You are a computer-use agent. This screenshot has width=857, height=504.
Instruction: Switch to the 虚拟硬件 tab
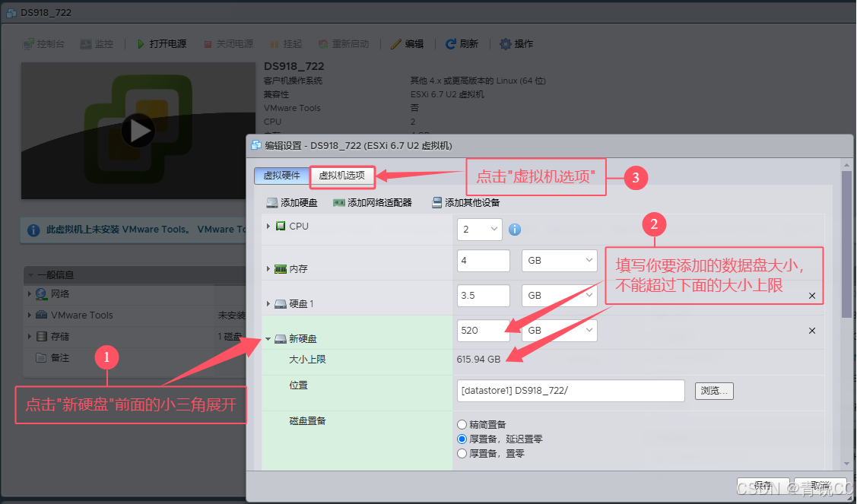pyautogui.click(x=281, y=176)
